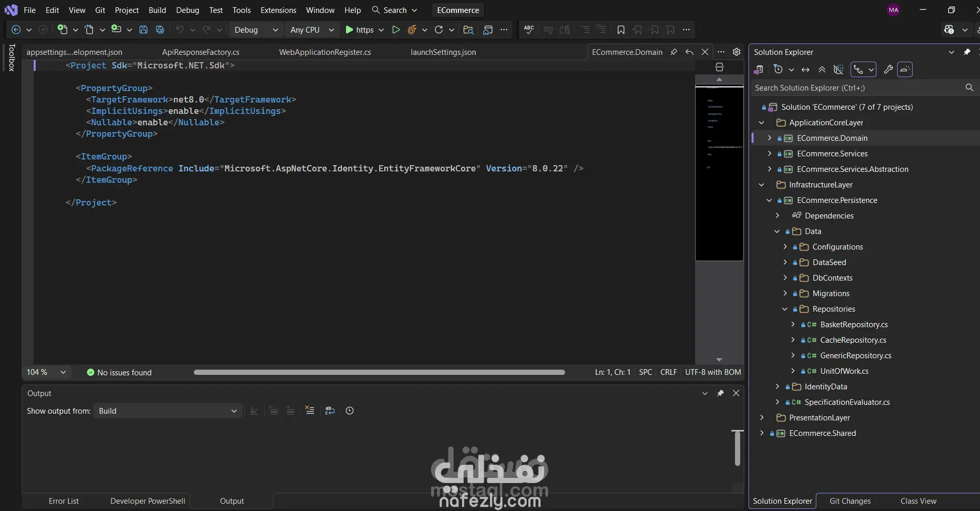Select GenericRepository.cs in Solution Explorer
This screenshot has height=511, width=980.
[x=856, y=356]
